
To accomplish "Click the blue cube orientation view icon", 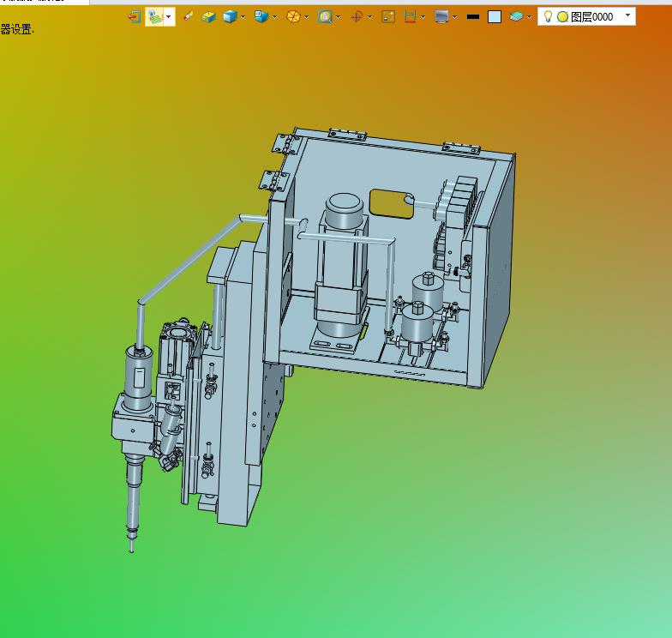I will click(261, 17).
